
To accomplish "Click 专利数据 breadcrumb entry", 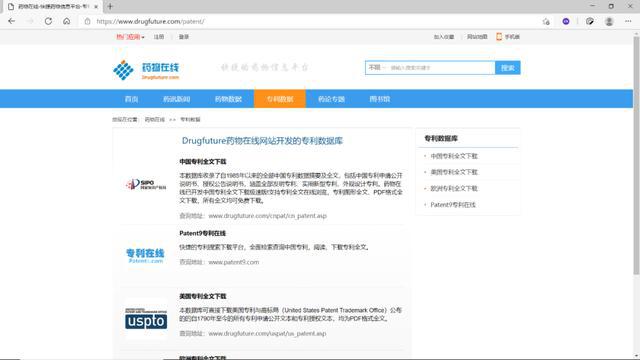I will click(190, 120).
